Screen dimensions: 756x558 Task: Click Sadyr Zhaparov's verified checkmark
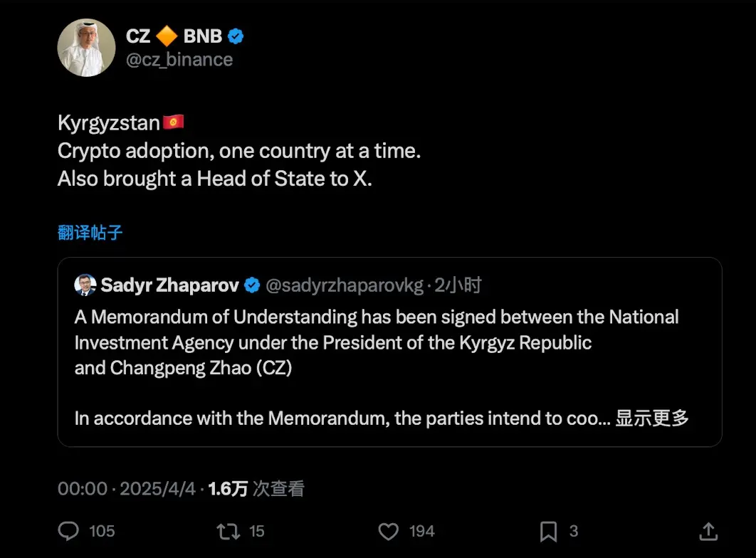(x=252, y=285)
